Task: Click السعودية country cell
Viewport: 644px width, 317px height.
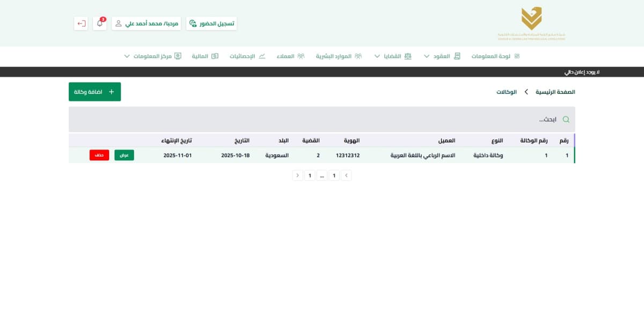Action: tap(277, 156)
